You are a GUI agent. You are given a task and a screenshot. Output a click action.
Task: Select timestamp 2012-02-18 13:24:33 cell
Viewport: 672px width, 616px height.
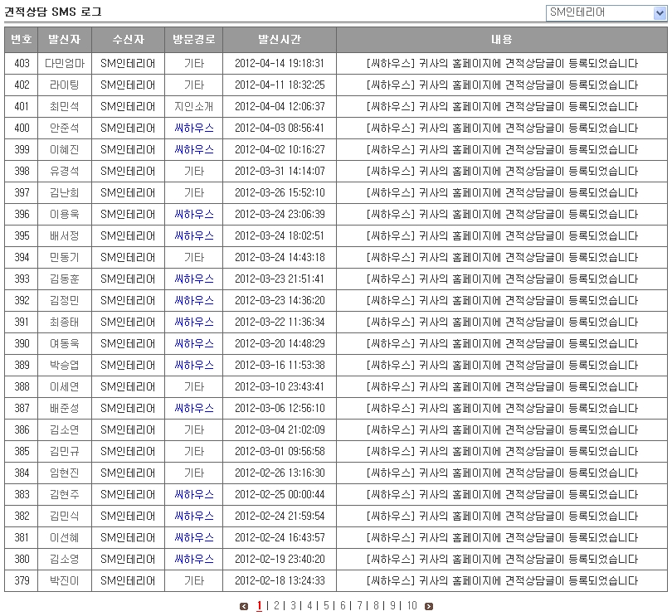pos(280,580)
